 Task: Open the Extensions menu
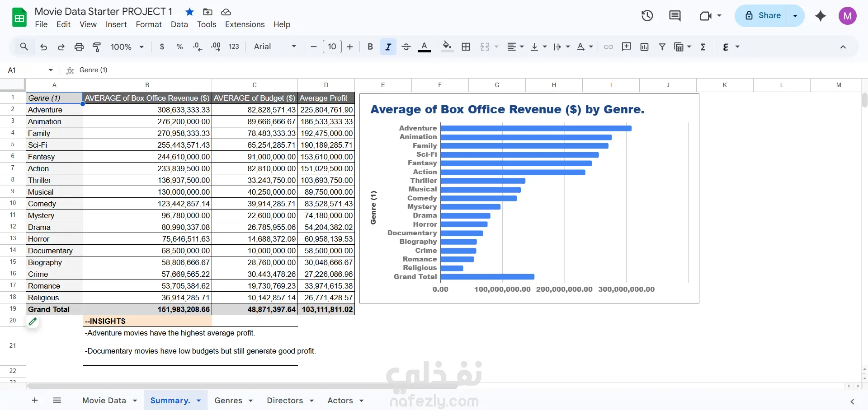[245, 24]
